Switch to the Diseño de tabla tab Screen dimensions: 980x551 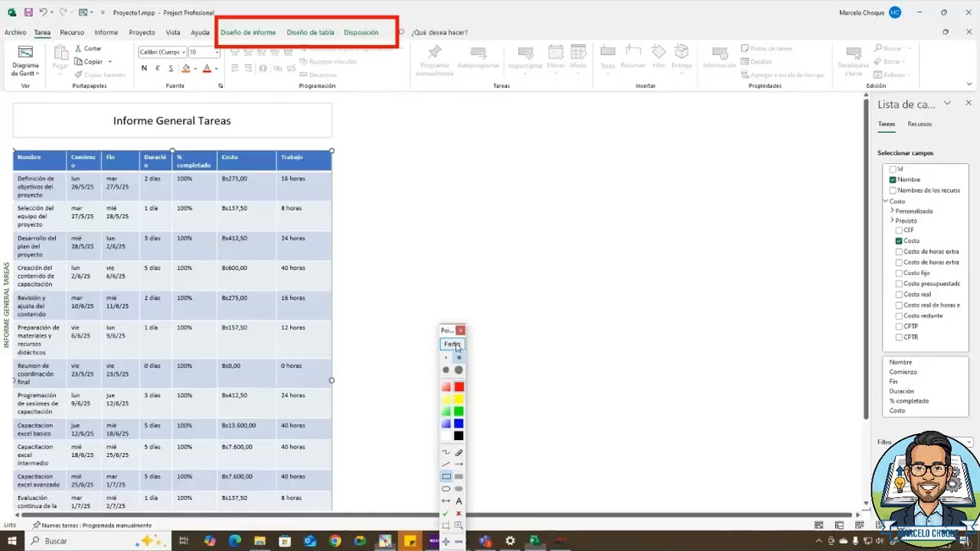pyautogui.click(x=310, y=32)
